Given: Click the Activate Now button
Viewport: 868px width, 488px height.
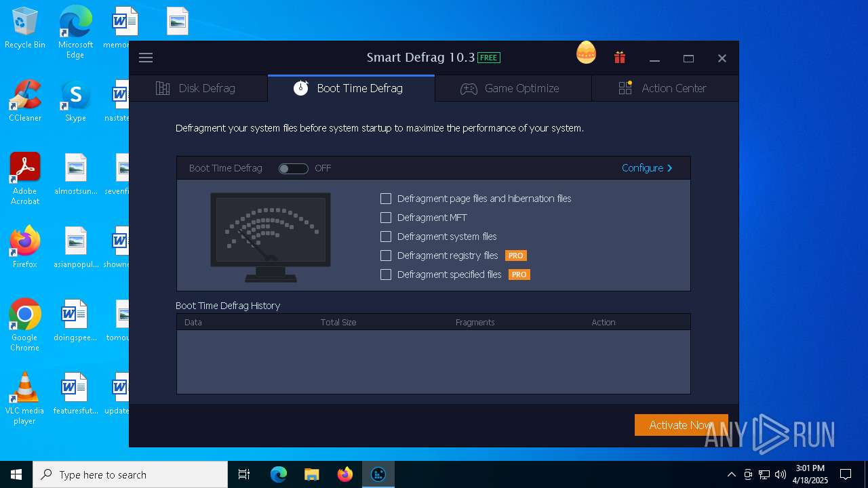Looking at the screenshot, I should point(681,425).
